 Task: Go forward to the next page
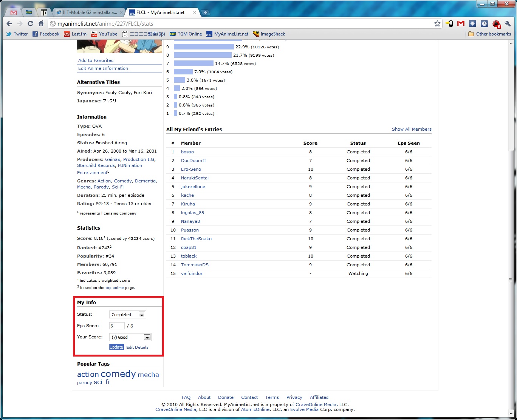(20, 23)
